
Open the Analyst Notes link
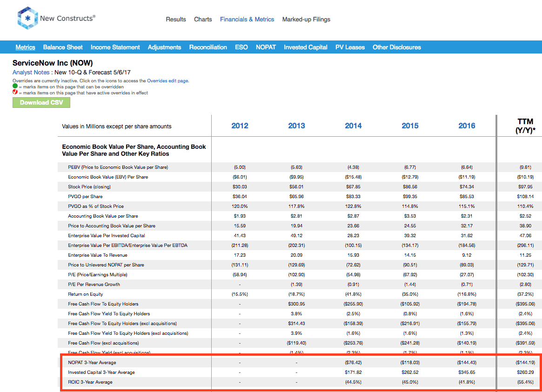31,73
